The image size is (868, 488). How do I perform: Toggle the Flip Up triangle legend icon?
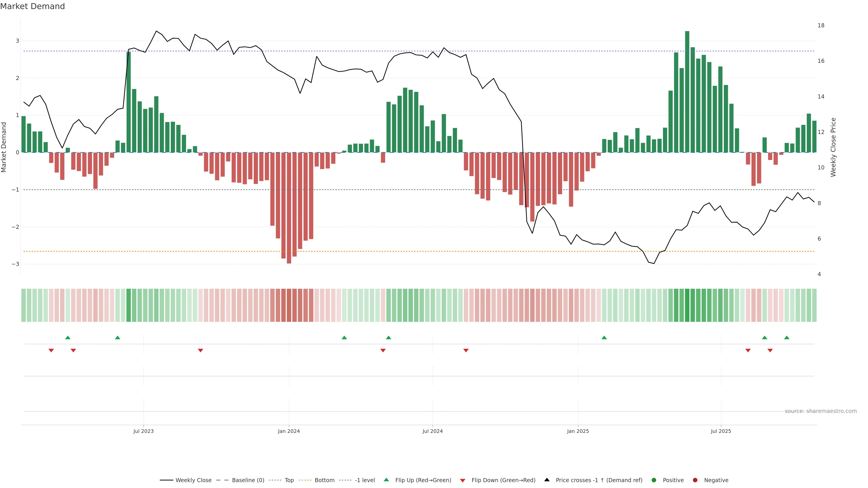tap(387, 480)
